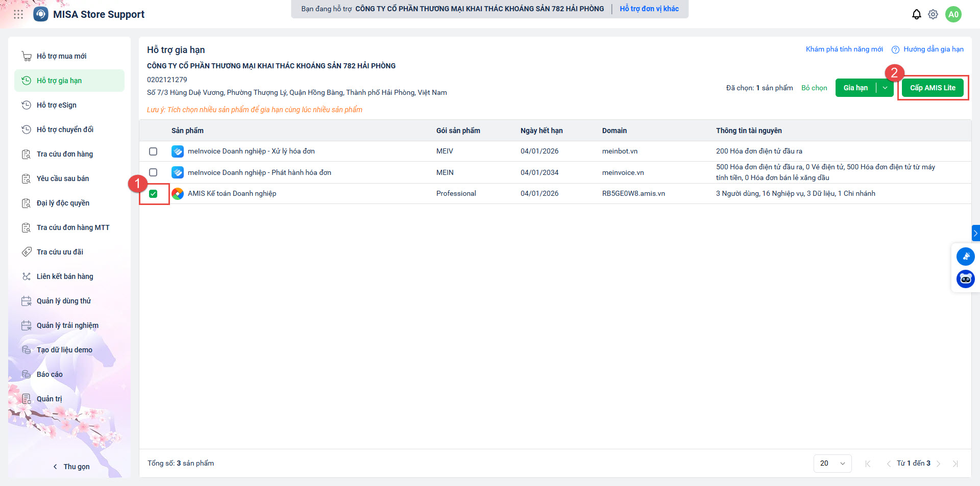Viewport: 980px width, 486px height.
Task: Open notifications bell
Action: (x=917, y=14)
